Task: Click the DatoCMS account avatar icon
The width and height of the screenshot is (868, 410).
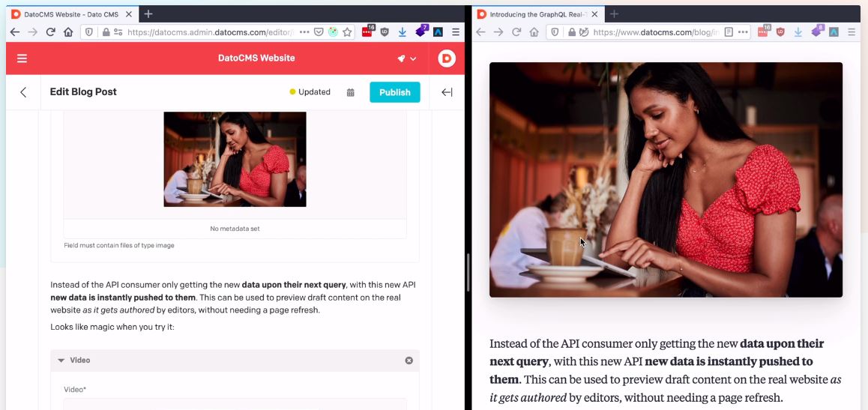Action: click(447, 58)
